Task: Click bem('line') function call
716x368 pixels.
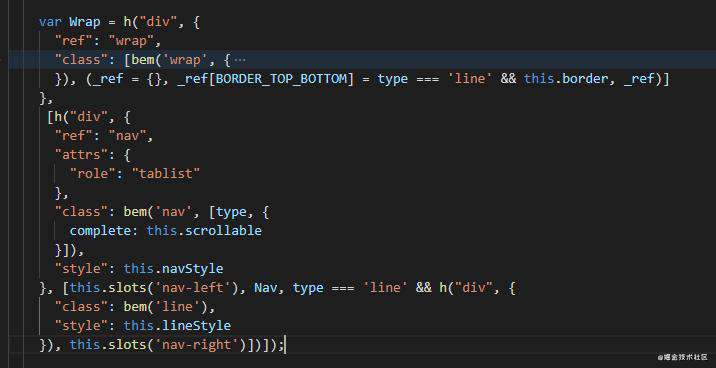Action: point(165,306)
